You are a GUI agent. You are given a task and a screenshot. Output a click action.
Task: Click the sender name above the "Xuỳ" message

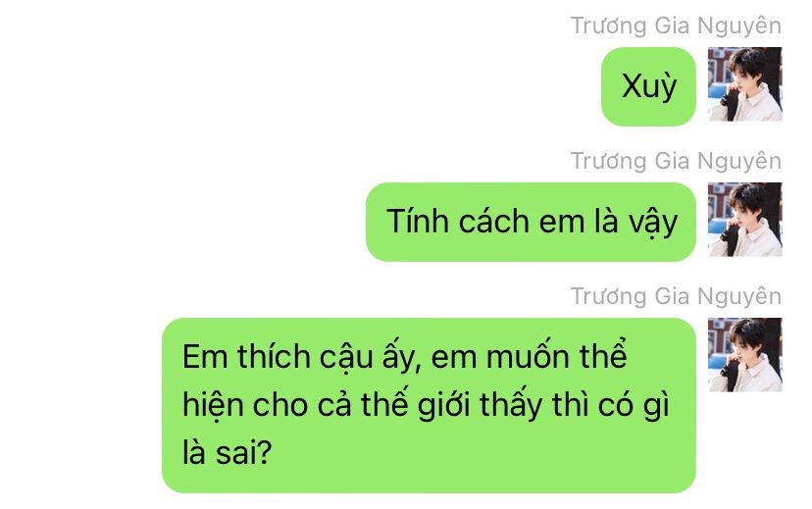[676, 25]
